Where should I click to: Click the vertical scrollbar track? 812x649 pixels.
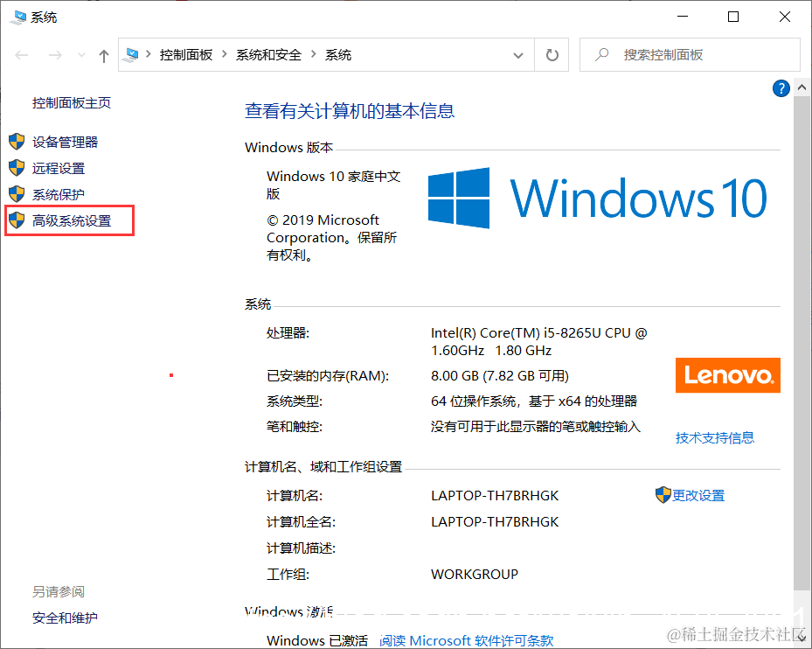click(x=802, y=342)
